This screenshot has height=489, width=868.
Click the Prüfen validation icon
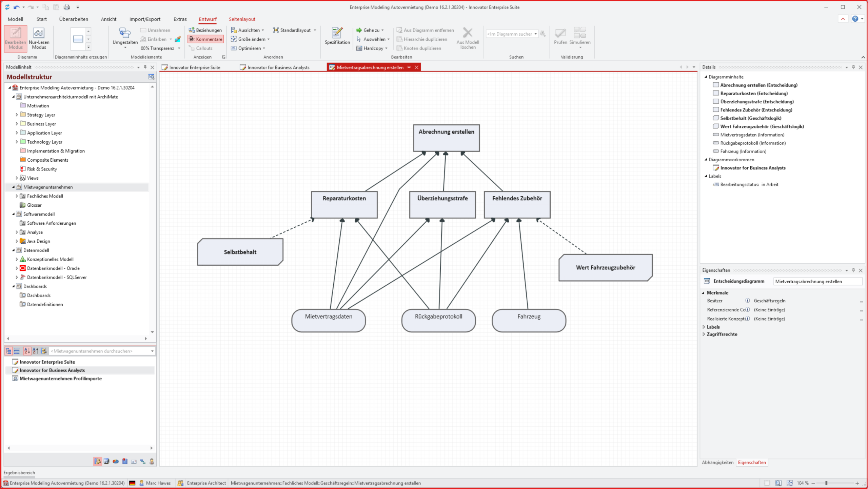560,33
